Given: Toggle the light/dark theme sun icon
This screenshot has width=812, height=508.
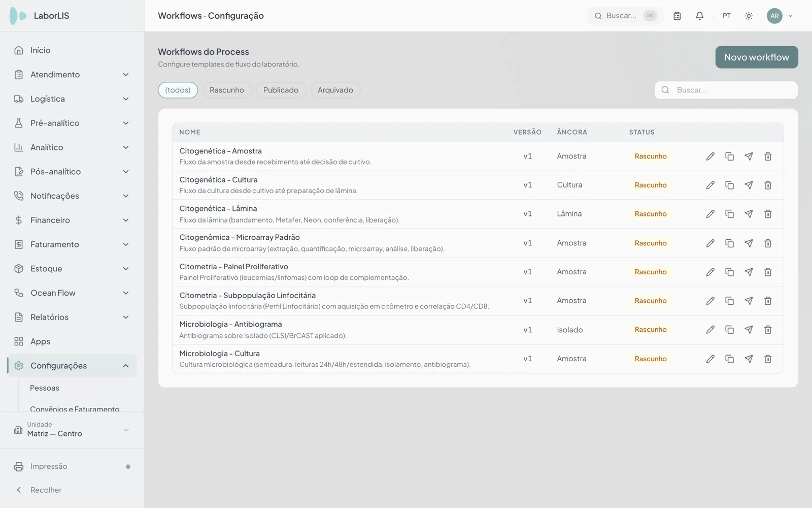Looking at the screenshot, I should pyautogui.click(x=749, y=16).
